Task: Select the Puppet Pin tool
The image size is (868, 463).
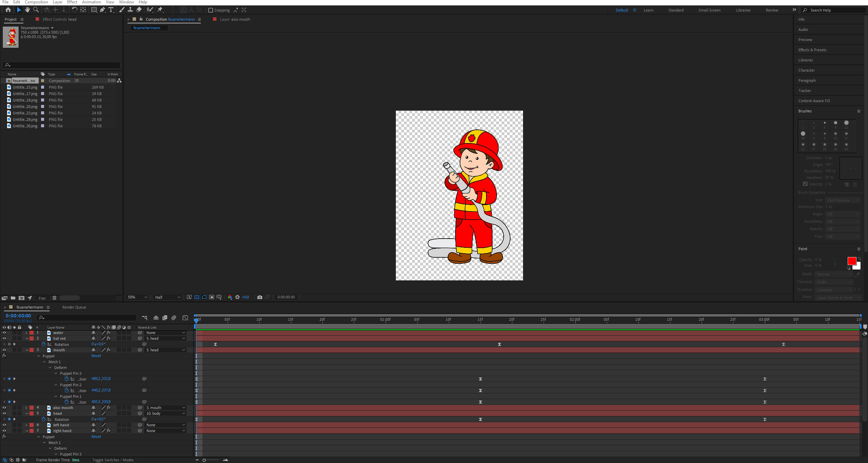Action: click(160, 10)
